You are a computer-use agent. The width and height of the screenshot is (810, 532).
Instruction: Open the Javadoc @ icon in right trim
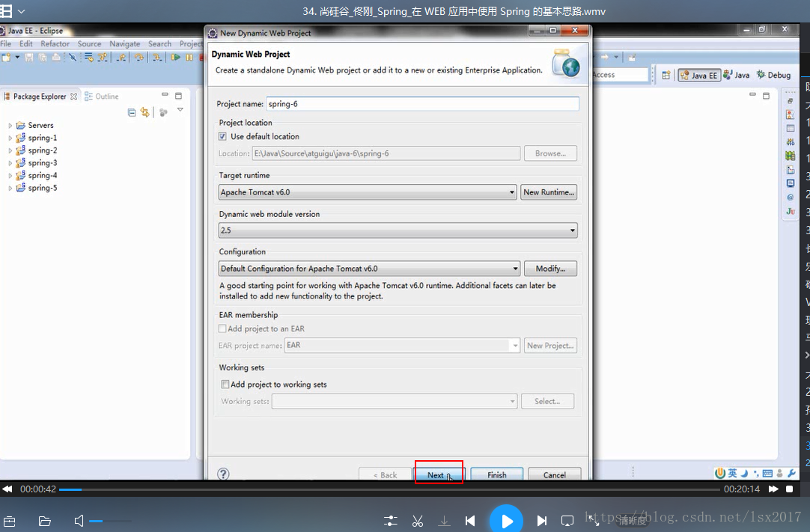(x=791, y=198)
